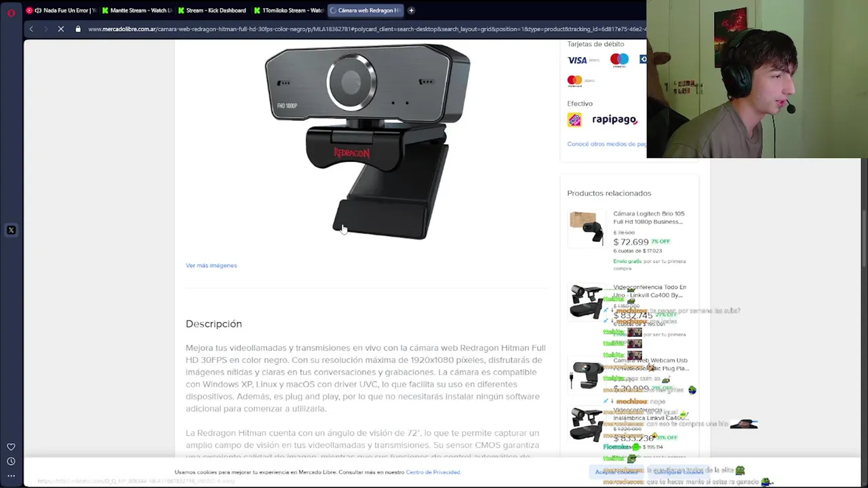This screenshot has height=488, width=868.
Task: Click the $ 72.699 price
Action: [x=631, y=242]
